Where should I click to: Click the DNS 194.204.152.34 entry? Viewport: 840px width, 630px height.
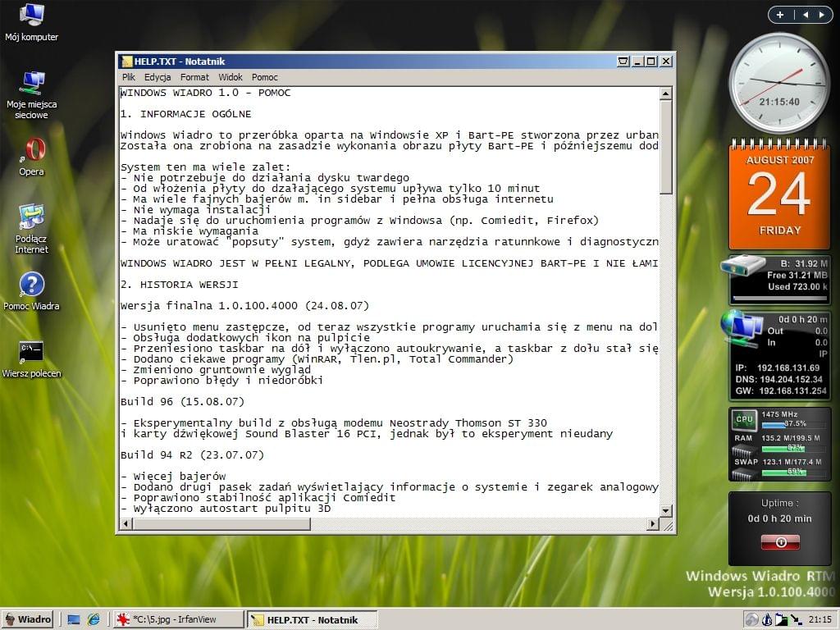coord(779,379)
